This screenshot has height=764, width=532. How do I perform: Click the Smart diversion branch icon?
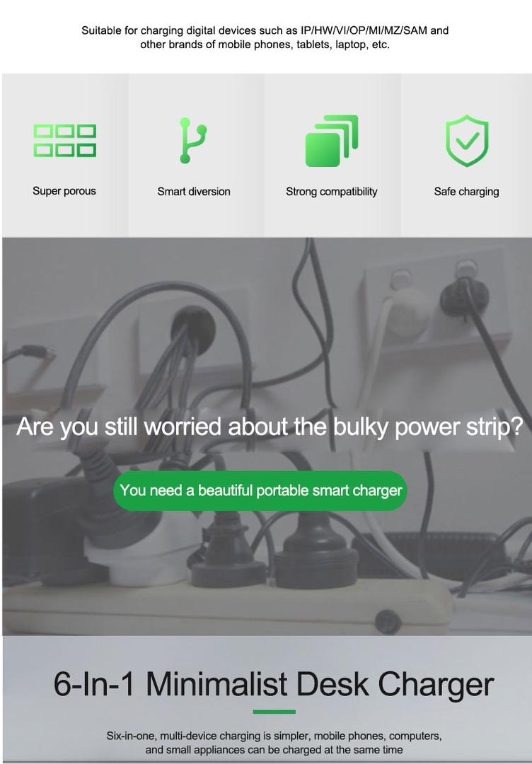[193, 140]
